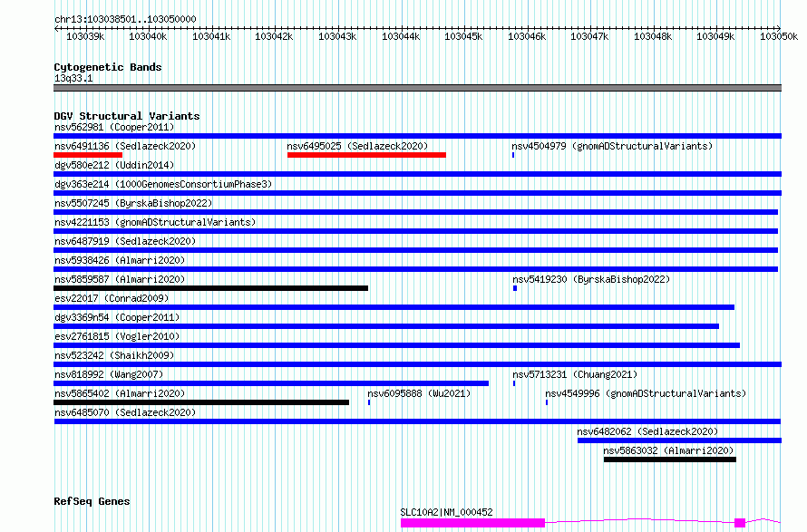Viewport: 807px width, 532px height.
Task: Select nsv6487919 (Sedlazeck2020) label
Action: pyautogui.click(x=125, y=241)
